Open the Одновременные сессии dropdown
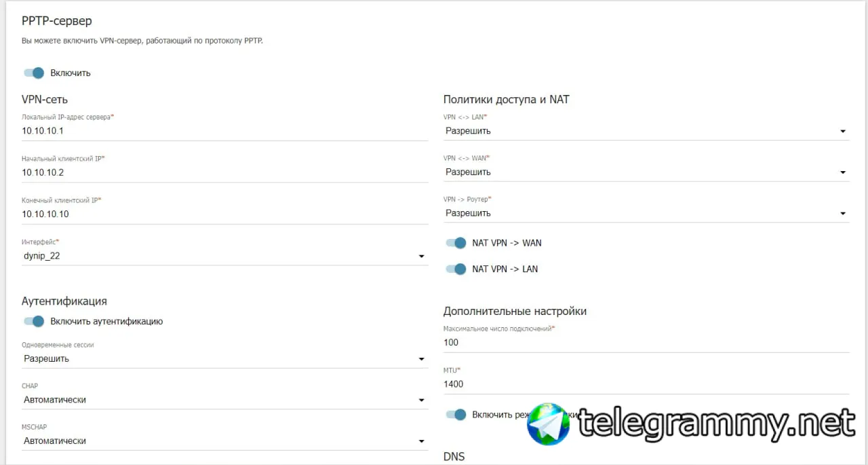868x465 pixels. click(224, 359)
